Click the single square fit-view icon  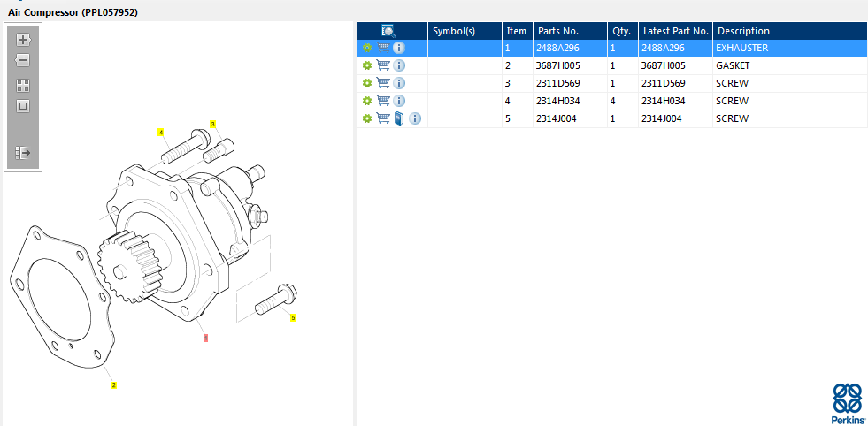(x=23, y=106)
